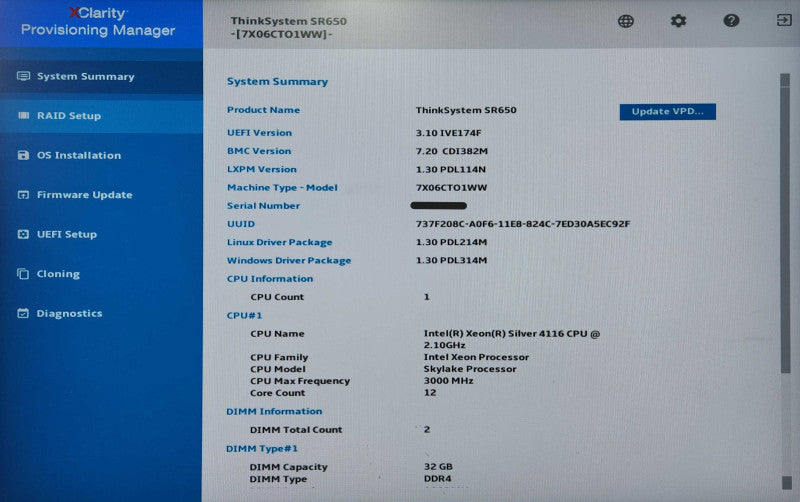Screen dimensions: 800x502
Task: Click the Update VPD... button
Action: (x=667, y=112)
